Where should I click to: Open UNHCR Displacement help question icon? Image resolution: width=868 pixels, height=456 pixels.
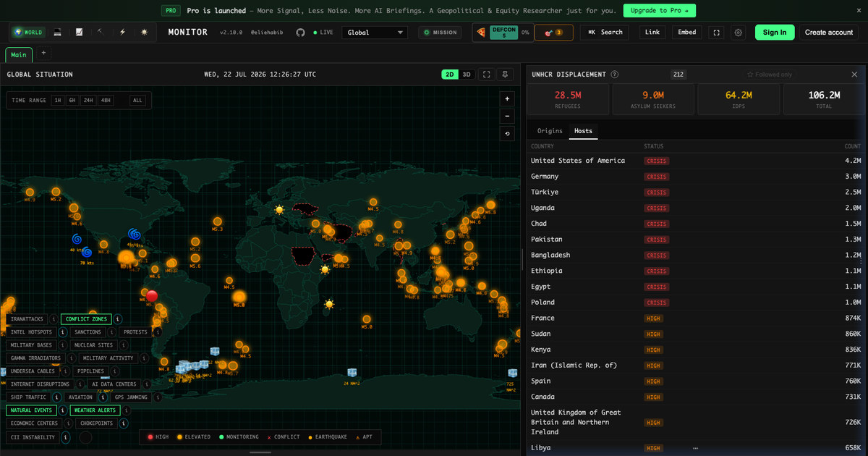pyautogui.click(x=615, y=75)
